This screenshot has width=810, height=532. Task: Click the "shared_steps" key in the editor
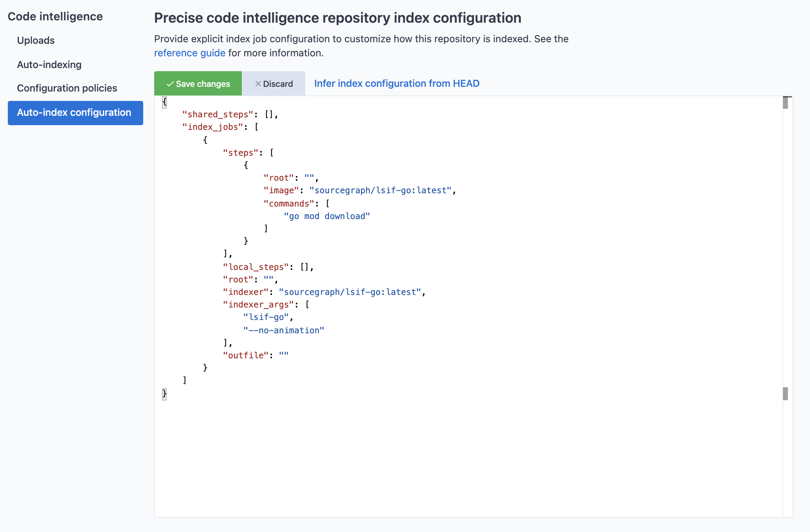coord(218,115)
